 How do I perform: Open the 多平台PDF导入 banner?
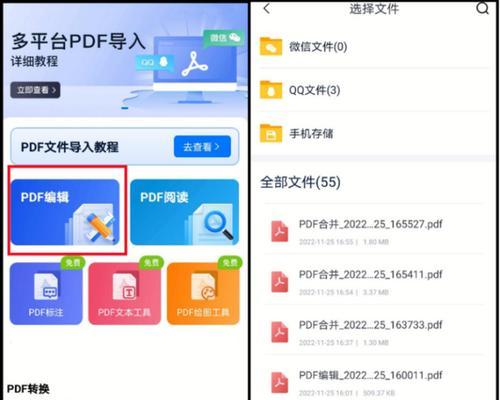point(125,60)
